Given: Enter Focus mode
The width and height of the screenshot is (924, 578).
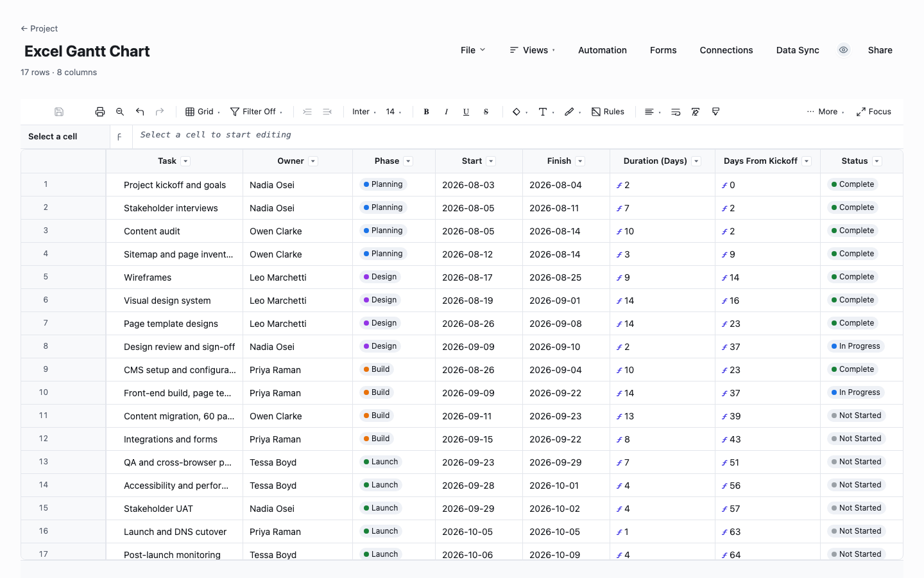Looking at the screenshot, I should point(874,112).
